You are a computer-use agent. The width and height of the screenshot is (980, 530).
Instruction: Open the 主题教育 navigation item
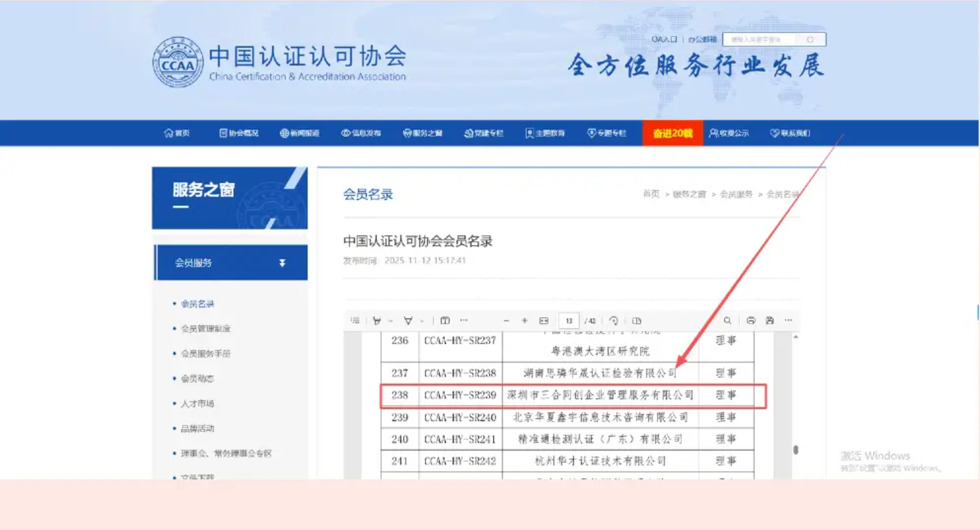(545, 133)
